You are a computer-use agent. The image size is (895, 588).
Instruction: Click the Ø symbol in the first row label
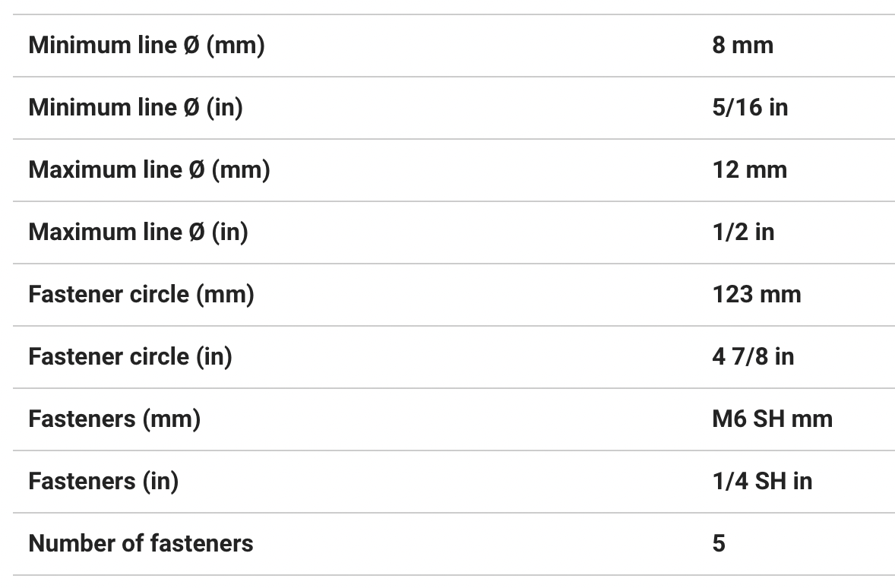point(191,46)
